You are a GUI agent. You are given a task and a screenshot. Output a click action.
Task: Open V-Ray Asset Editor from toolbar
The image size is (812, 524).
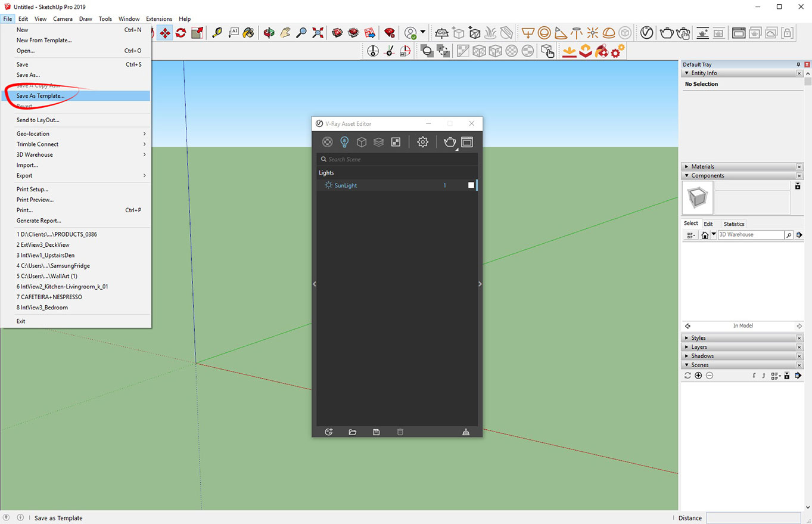(x=647, y=33)
